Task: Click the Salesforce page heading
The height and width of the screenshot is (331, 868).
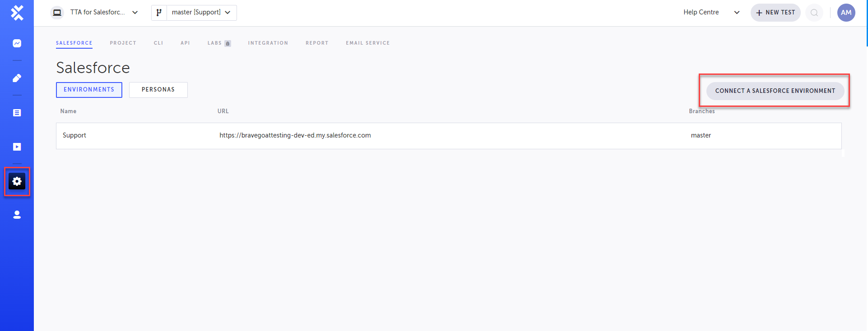Action: [x=93, y=68]
